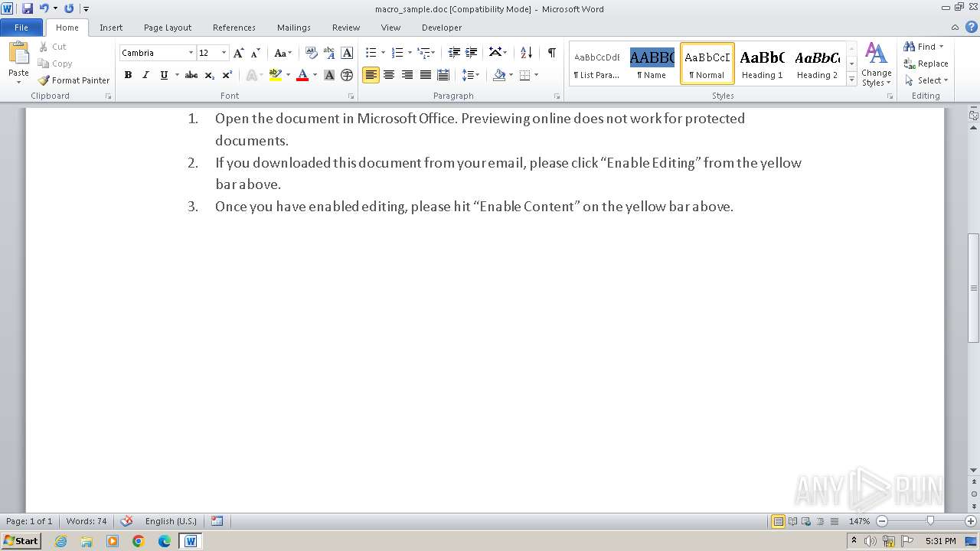Click Zoom Out minus button
Image resolution: width=980 pixels, height=551 pixels.
coord(882,521)
